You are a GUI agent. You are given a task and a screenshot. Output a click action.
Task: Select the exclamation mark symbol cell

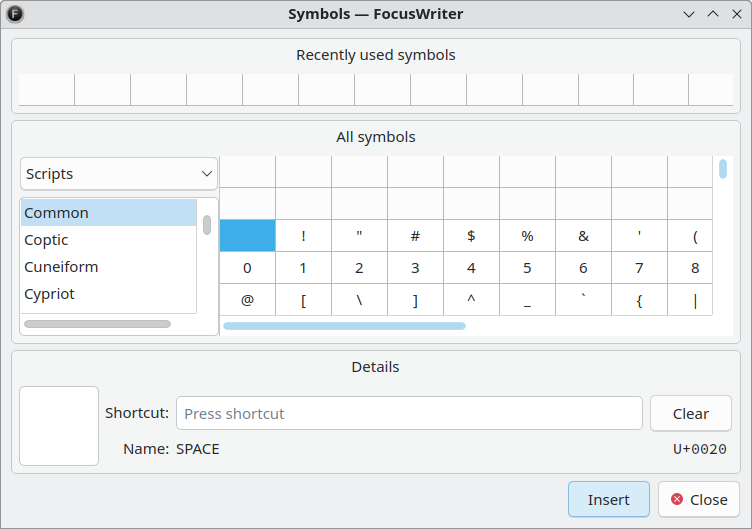(x=303, y=236)
